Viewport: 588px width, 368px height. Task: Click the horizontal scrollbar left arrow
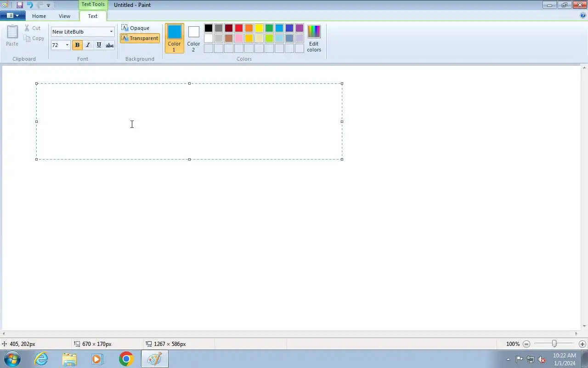coord(4,334)
